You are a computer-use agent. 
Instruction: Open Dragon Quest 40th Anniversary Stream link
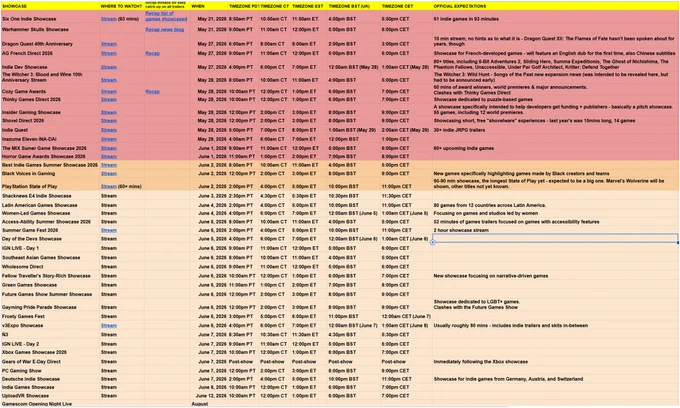[x=108, y=44]
